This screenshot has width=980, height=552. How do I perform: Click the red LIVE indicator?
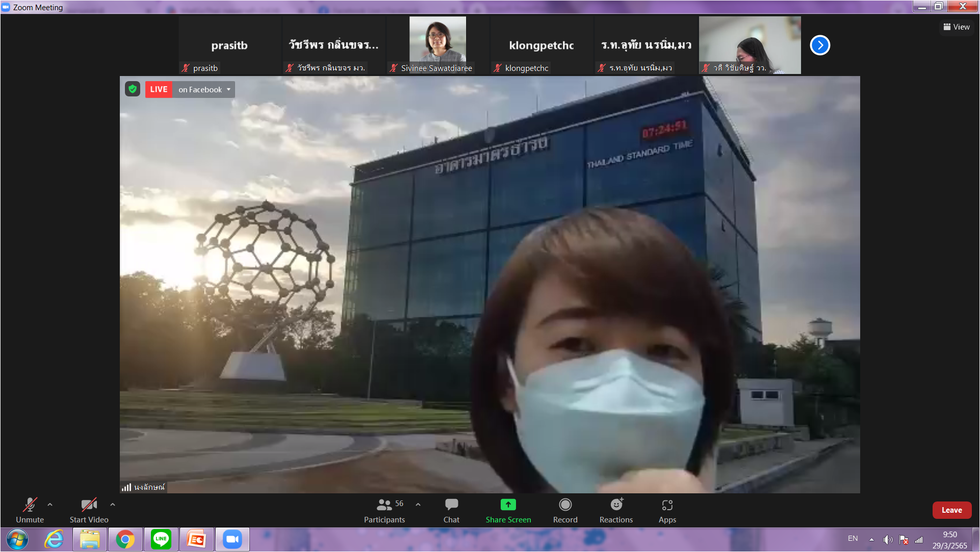159,89
